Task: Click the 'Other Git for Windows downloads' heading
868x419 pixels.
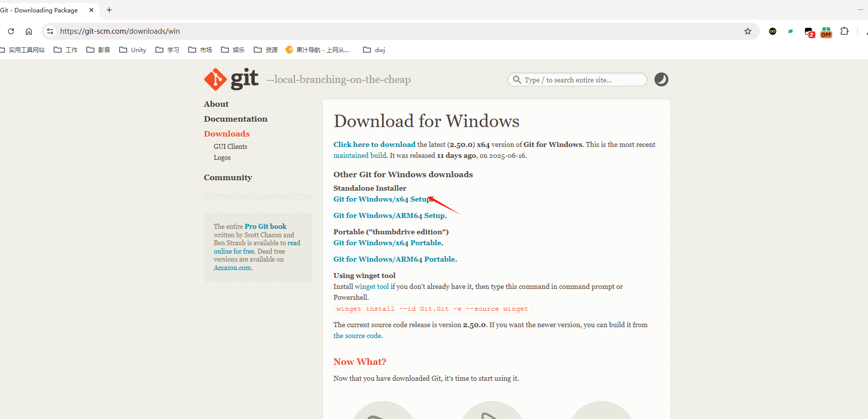Action: click(403, 174)
